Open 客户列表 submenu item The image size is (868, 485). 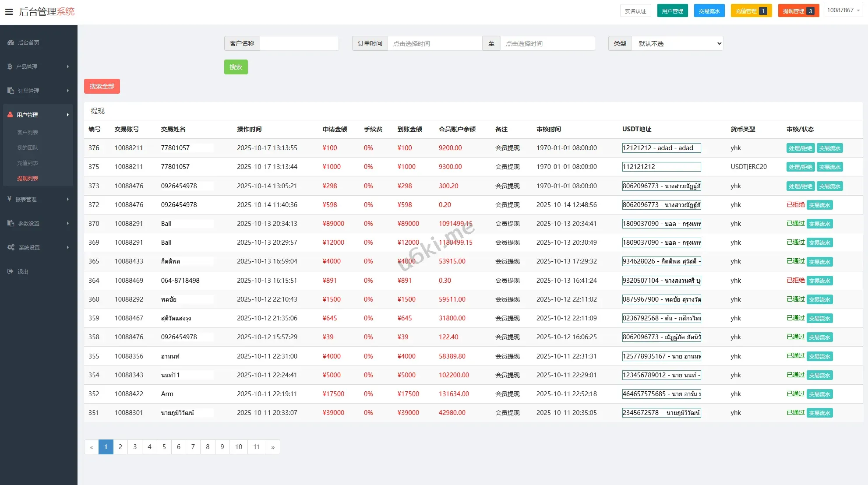(28, 132)
